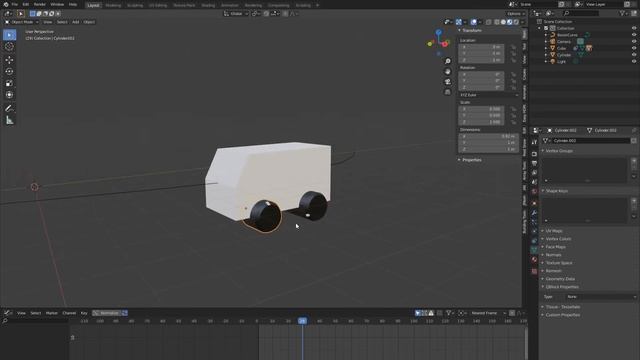Select the Annotate tool
640x360 pixels.
(9, 109)
